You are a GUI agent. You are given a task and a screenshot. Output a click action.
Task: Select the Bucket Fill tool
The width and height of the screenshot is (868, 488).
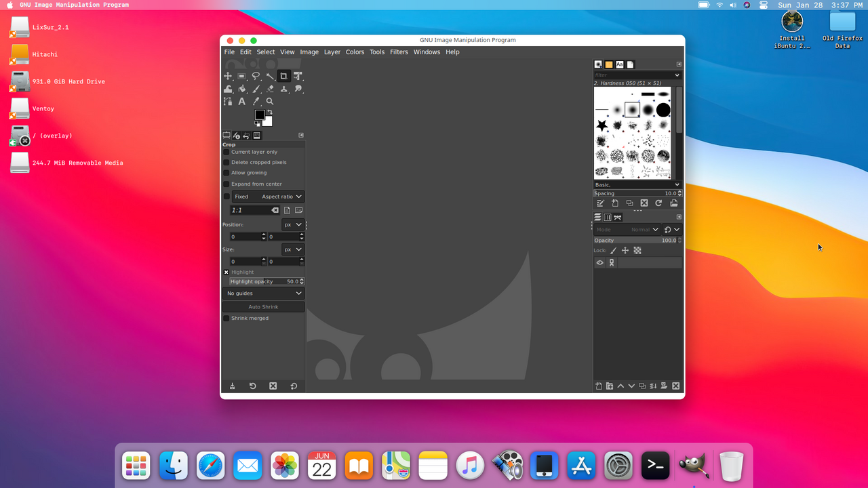point(241,89)
